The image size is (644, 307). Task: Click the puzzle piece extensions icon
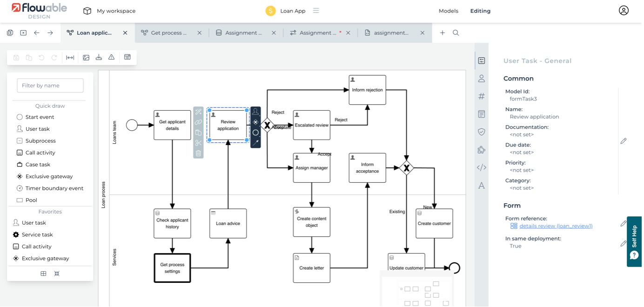point(482,150)
